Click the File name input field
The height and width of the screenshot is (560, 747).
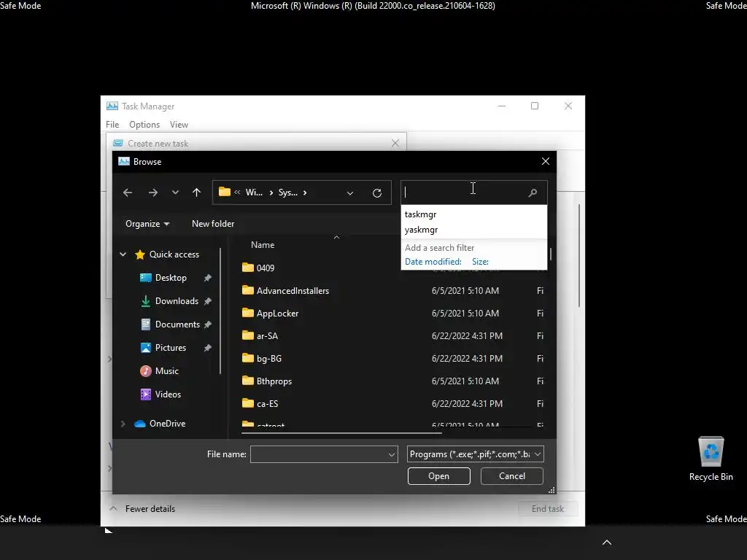(x=318, y=454)
